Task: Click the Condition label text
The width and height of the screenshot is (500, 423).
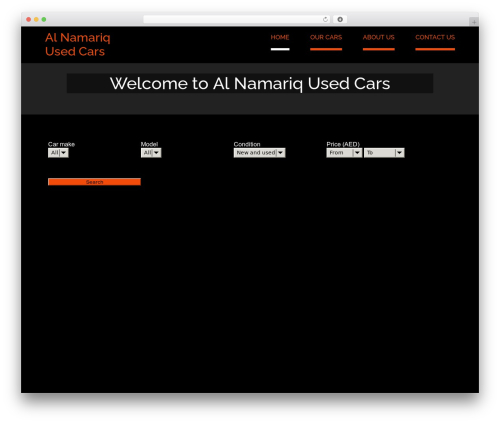Action: pos(247,144)
